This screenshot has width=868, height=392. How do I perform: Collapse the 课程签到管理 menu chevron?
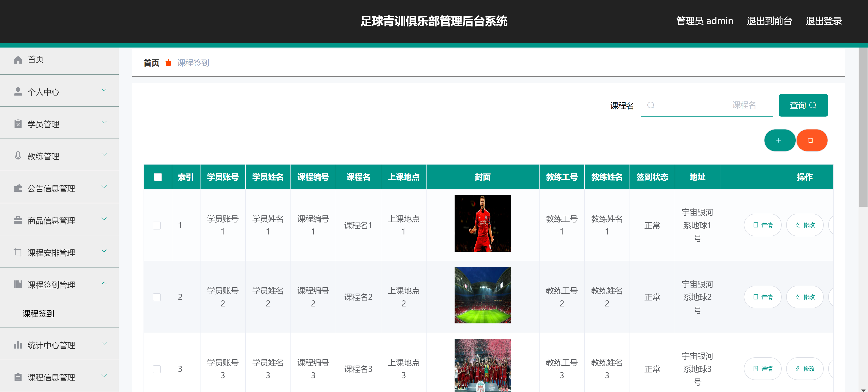[x=104, y=283]
